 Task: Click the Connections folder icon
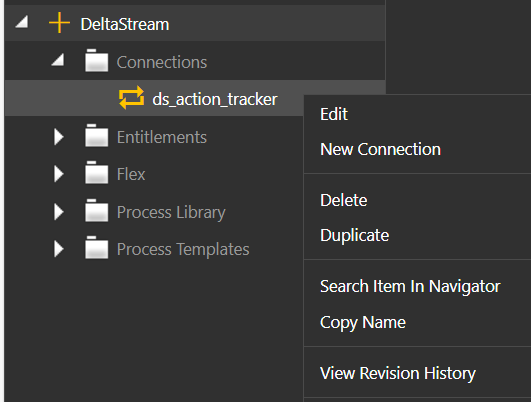click(97, 61)
